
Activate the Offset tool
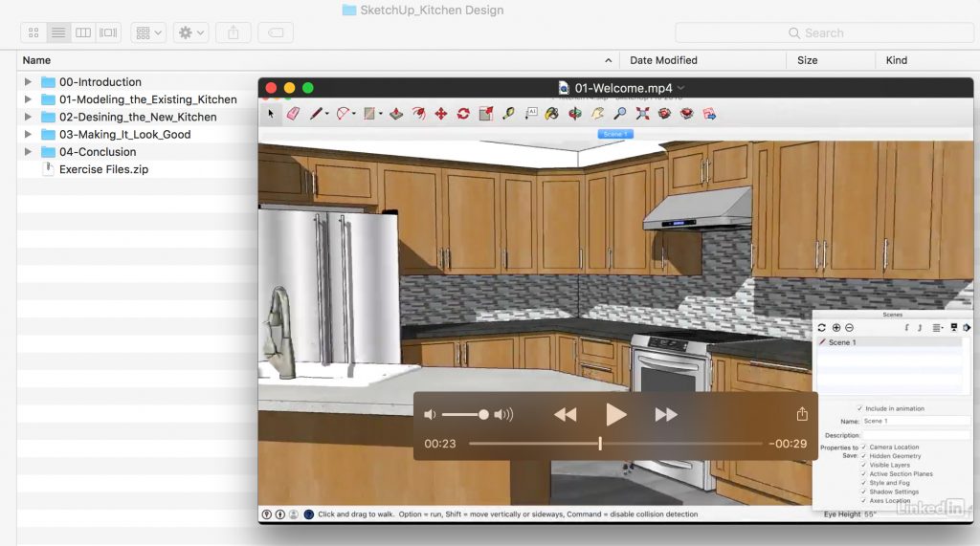418,114
